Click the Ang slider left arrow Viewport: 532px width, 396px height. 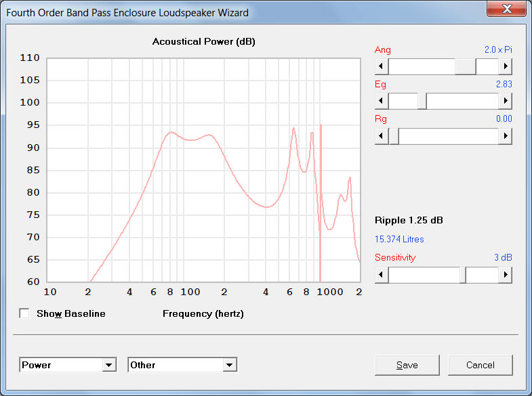[x=382, y=66]
